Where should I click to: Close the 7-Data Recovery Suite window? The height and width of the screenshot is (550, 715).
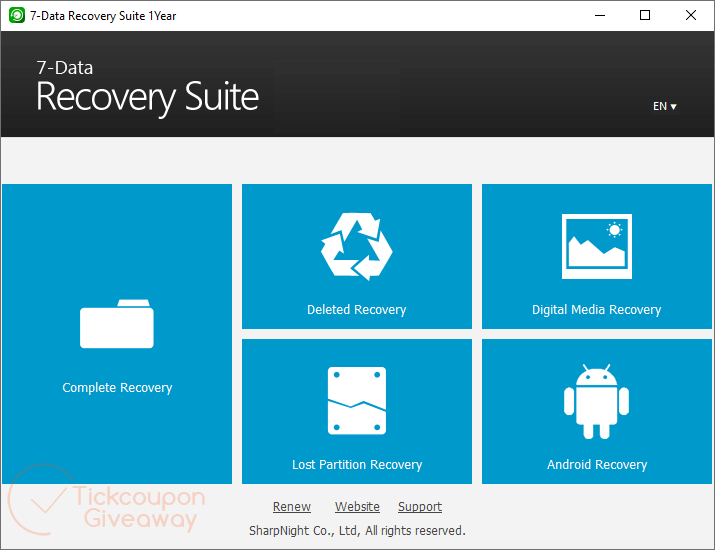691,16
